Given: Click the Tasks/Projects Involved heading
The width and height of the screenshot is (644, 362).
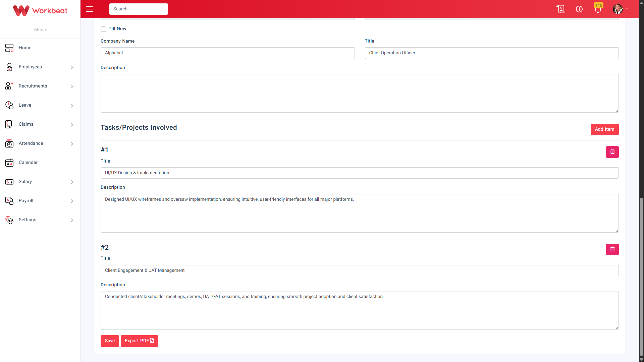Looking at the screenshot, I should pos(139,128).
